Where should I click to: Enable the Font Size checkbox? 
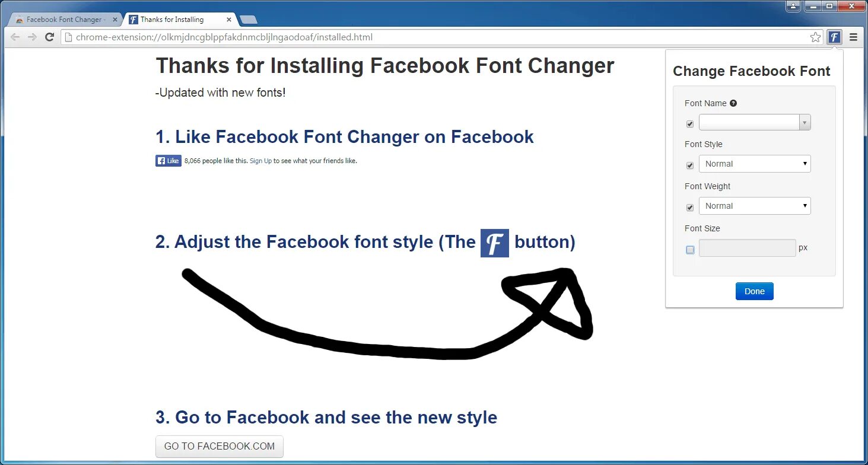[690, 250]
